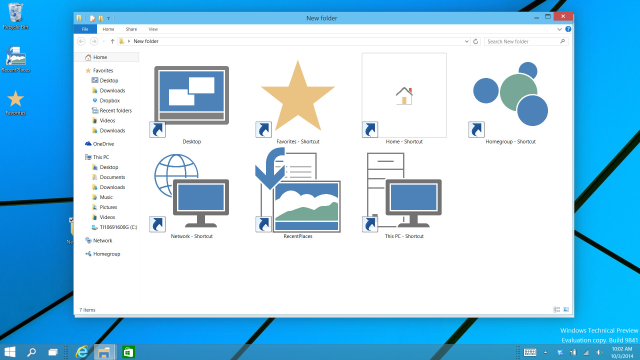Click the address bar path chevron
The height and width of the screenshot is (360, 640).
pos(129,41)
